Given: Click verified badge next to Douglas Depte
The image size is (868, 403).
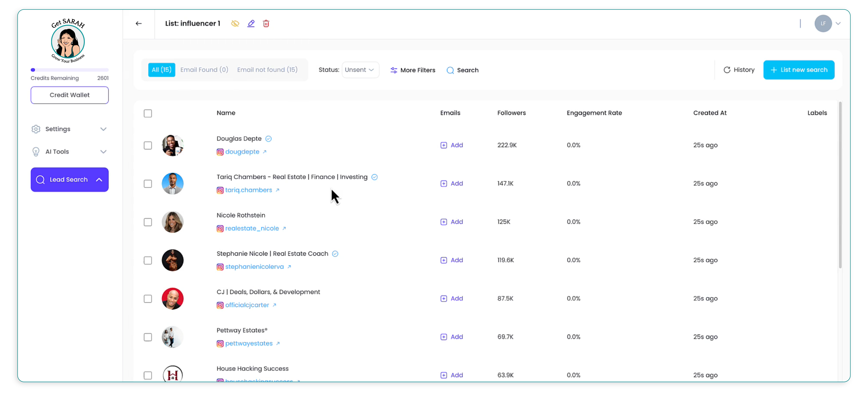Looking at the screenshot, I should (x=269, y=139).
